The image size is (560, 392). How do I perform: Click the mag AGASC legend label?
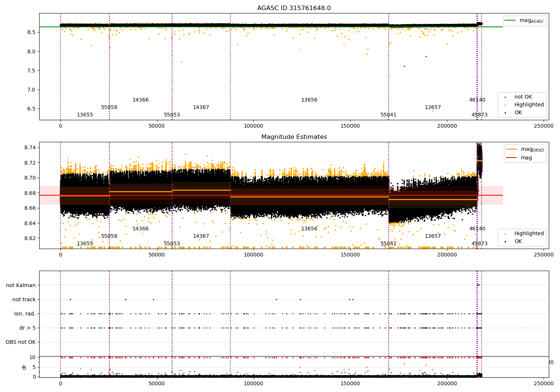[x=532, y=21]
